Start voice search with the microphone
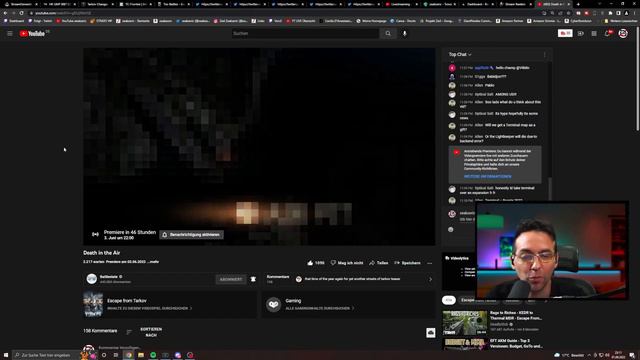The image size is (640, 360). [404, 33]
